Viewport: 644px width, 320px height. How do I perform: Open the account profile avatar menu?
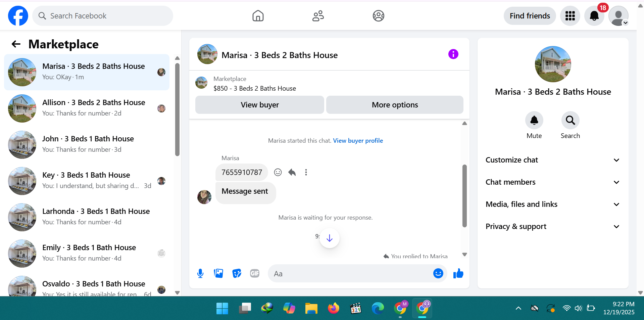point(618,16)
